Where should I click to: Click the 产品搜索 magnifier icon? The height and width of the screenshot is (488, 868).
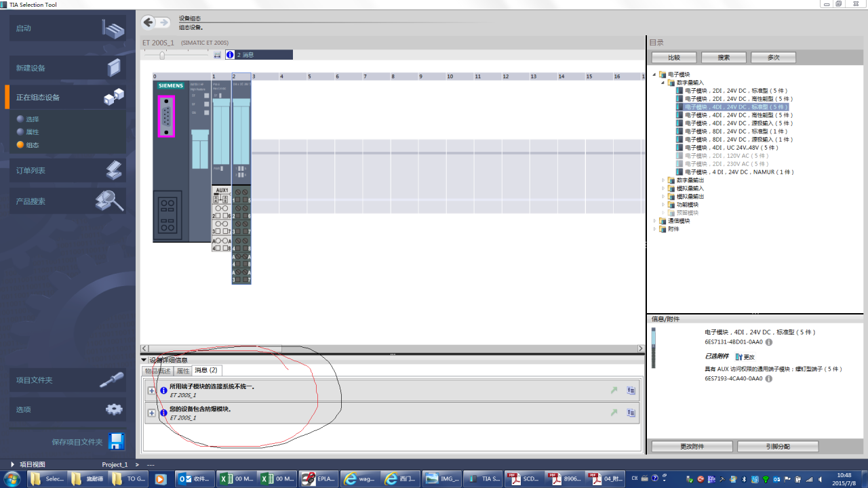coord(110,201)
